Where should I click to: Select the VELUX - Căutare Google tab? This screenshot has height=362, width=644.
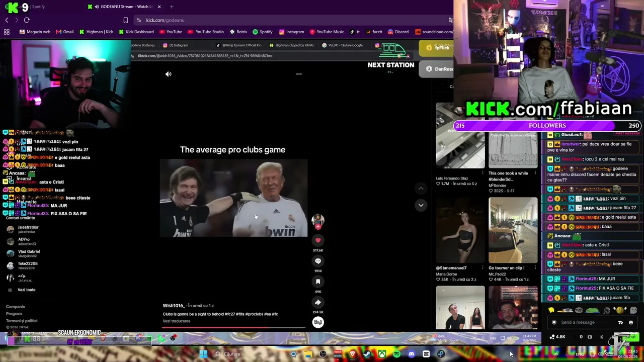coord(342,45)
